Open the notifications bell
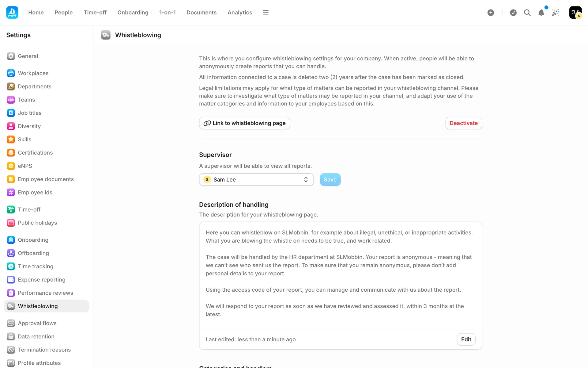The image size is (588, 368). pos(541,13)
